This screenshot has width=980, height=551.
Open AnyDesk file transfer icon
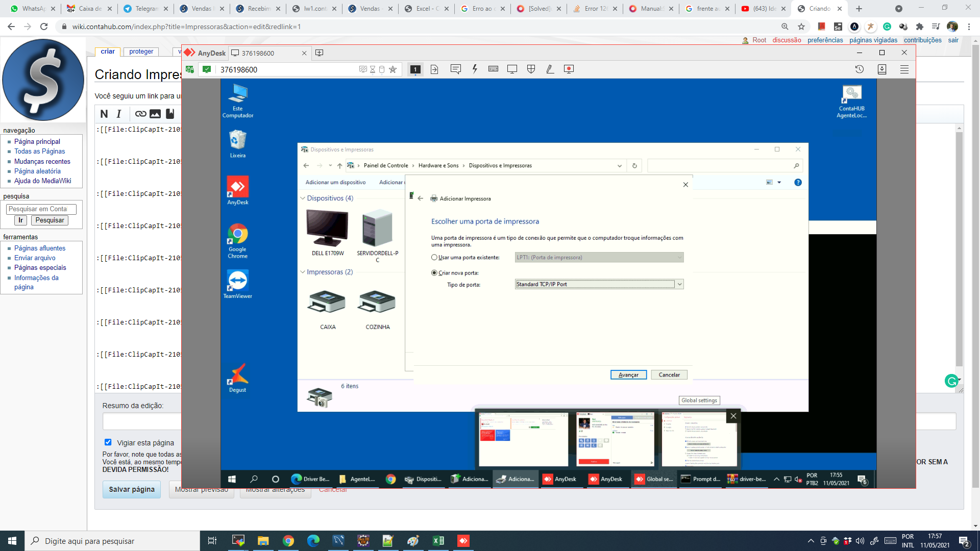[x=434, y=69]
